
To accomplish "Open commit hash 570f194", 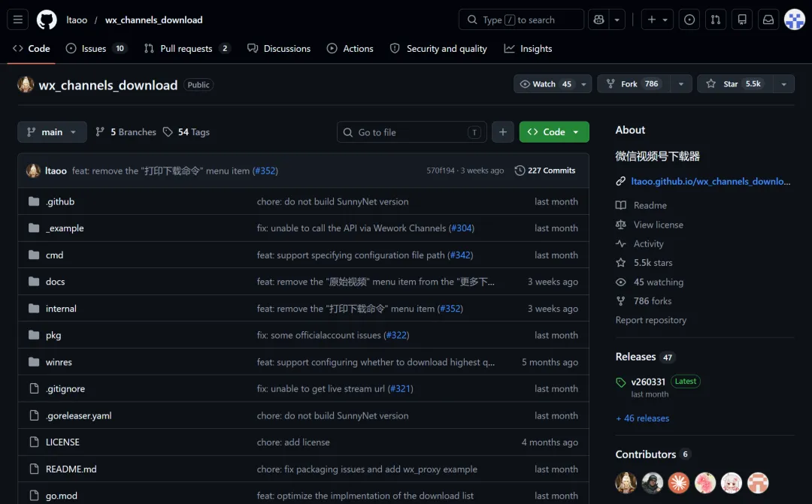I will pyautogui.click(x=440, y=171).
